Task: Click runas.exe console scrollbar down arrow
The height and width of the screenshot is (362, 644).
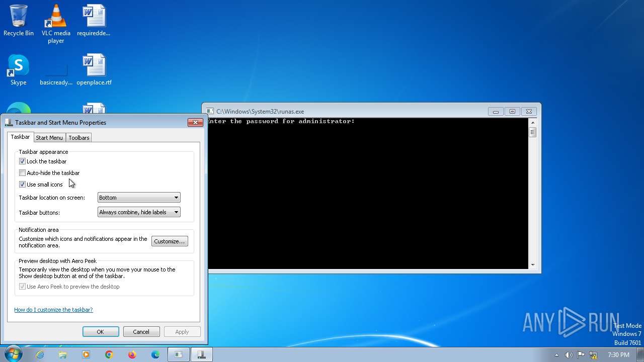Action: click(x=532, y=264)
